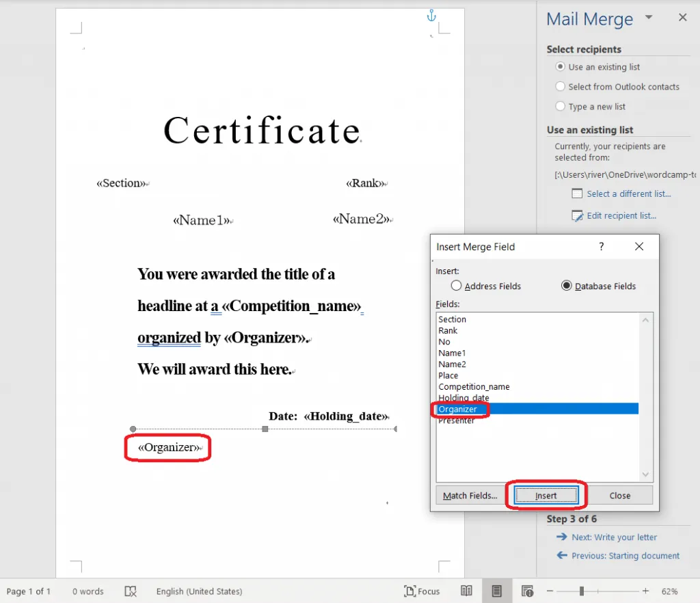
Task: Choose Select from Outlook contacts
Action: tap(561, 87)
